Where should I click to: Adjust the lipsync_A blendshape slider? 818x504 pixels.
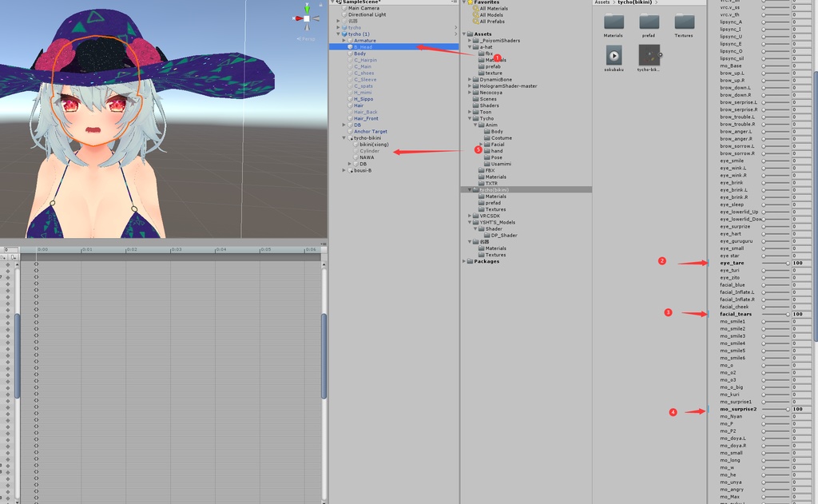click(776, 22)
